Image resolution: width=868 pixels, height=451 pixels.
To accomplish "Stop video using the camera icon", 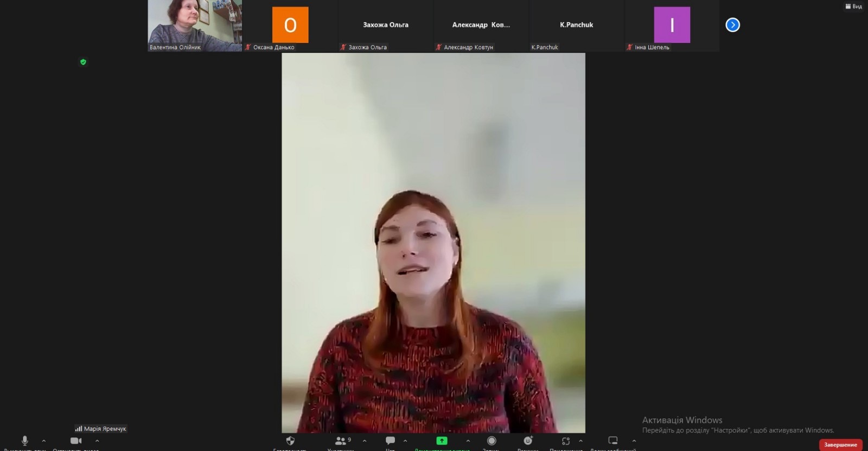I will 76,441.
